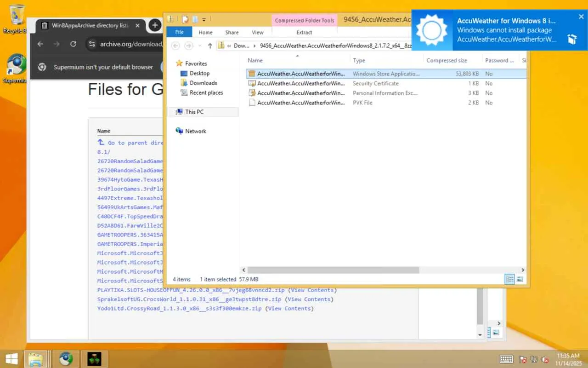Click the New folder icon in Explorer title bar
588x368 pixels.
tap(195, 19)
